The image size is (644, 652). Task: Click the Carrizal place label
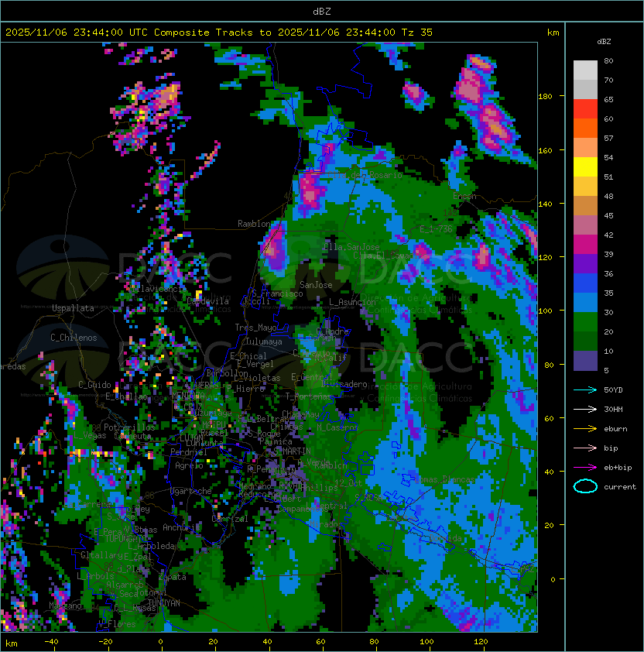(230, 519)
